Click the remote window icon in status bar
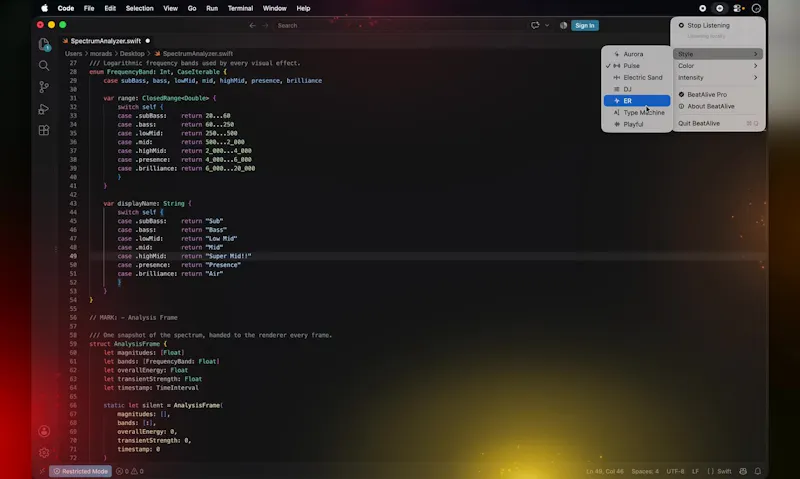 pyautogui.click(x=42, y=471)
